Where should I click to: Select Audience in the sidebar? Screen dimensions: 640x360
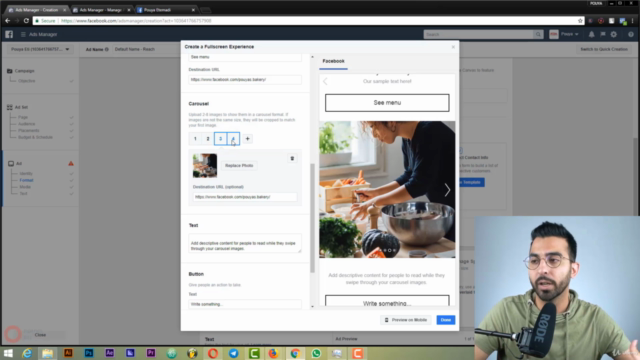27,124
